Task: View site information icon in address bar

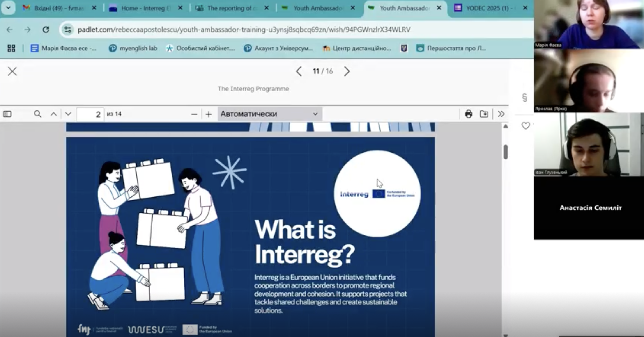Action: (x=68, y=30)
